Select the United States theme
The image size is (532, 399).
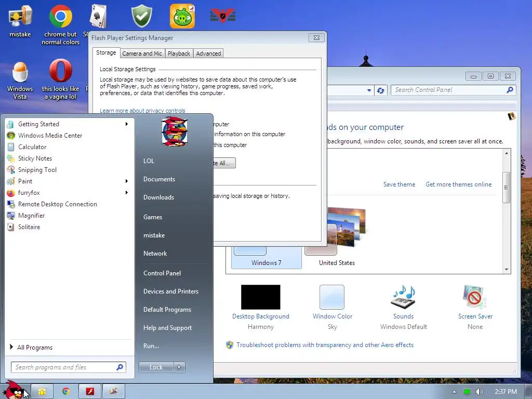click(337, 237)
